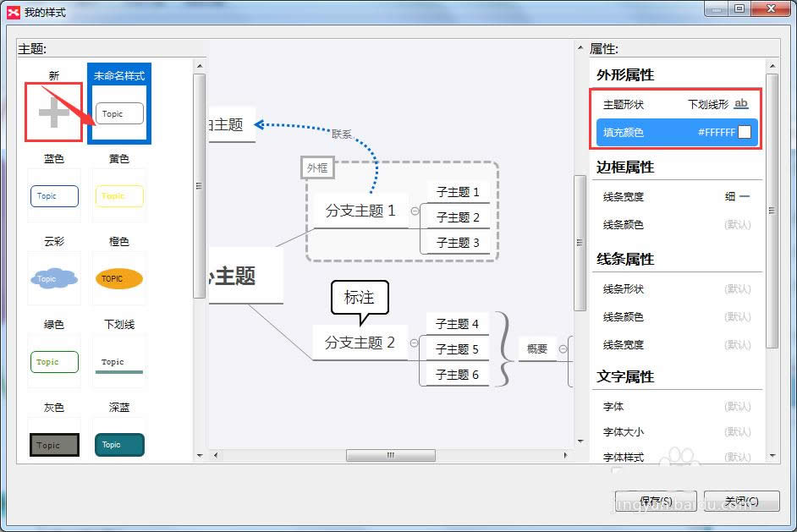Collapse 分支主题 2 using its minus toggle
This screenshot has height=532, width=797.
[x=414, y=343]
